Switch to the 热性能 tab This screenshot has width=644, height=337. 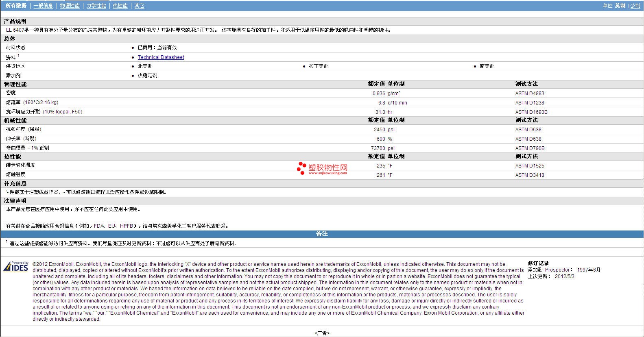[x=120, y=6]
